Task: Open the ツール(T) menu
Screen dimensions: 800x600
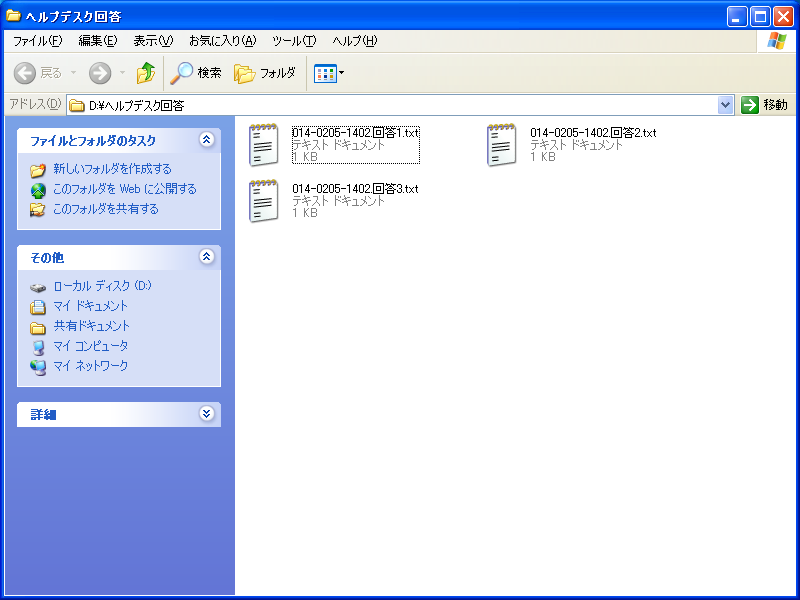Action: pyautogui.click(x=294, y=41)
